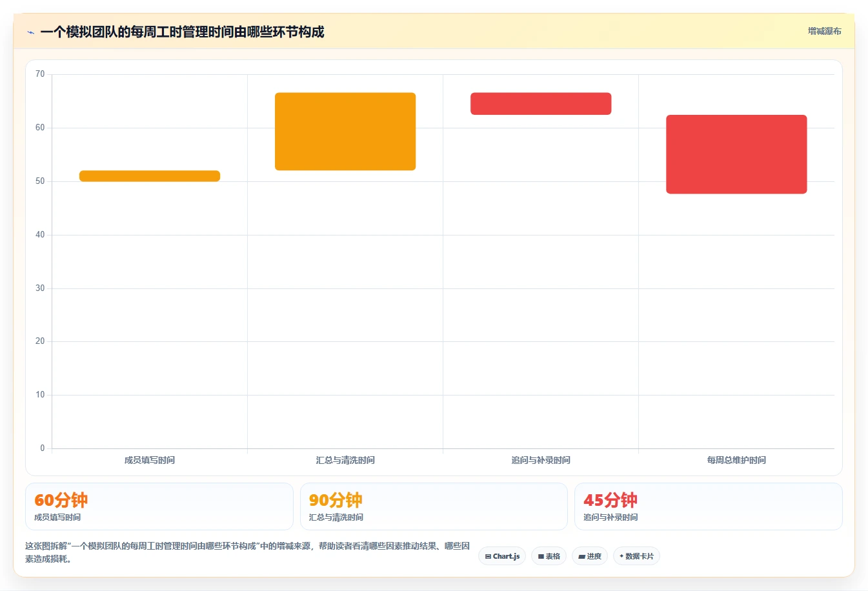Click the 数据卡片 tag chip

pos(636,556)
